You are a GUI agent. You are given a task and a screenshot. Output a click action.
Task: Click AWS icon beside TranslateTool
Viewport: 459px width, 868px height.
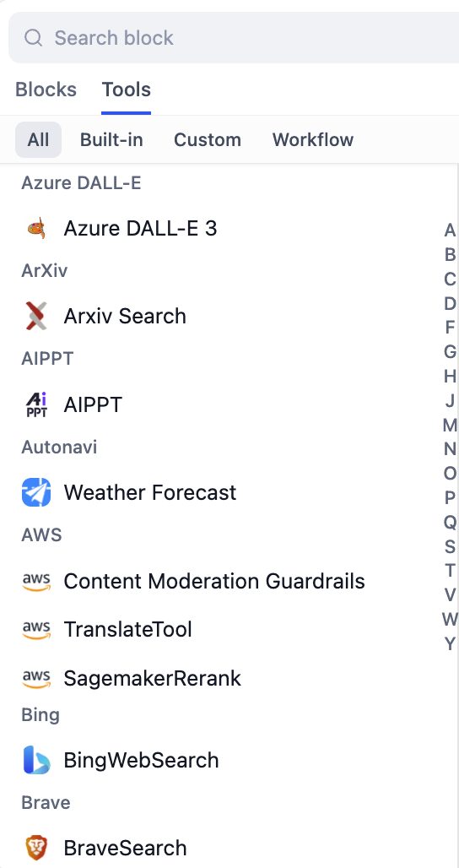pyautogui.click(x=36, y=629)
